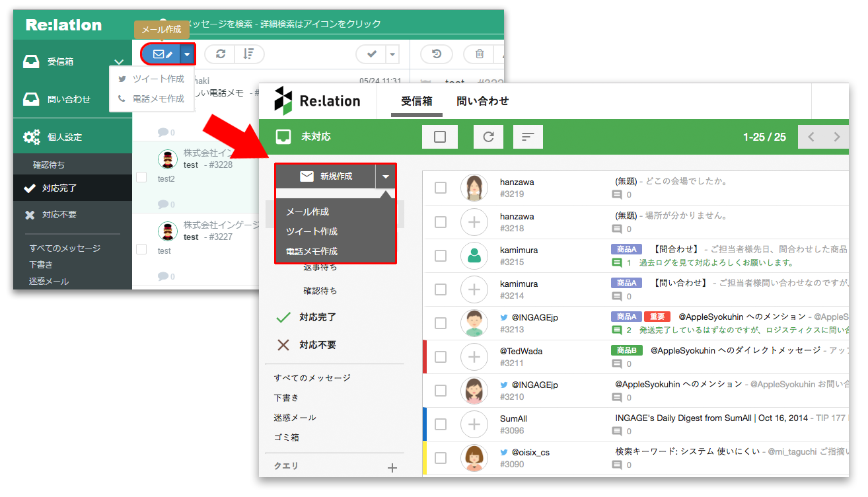This screenshot has width=868, height=497.
Task: Click the 新規作成 button
Action: tap(326, 176)
